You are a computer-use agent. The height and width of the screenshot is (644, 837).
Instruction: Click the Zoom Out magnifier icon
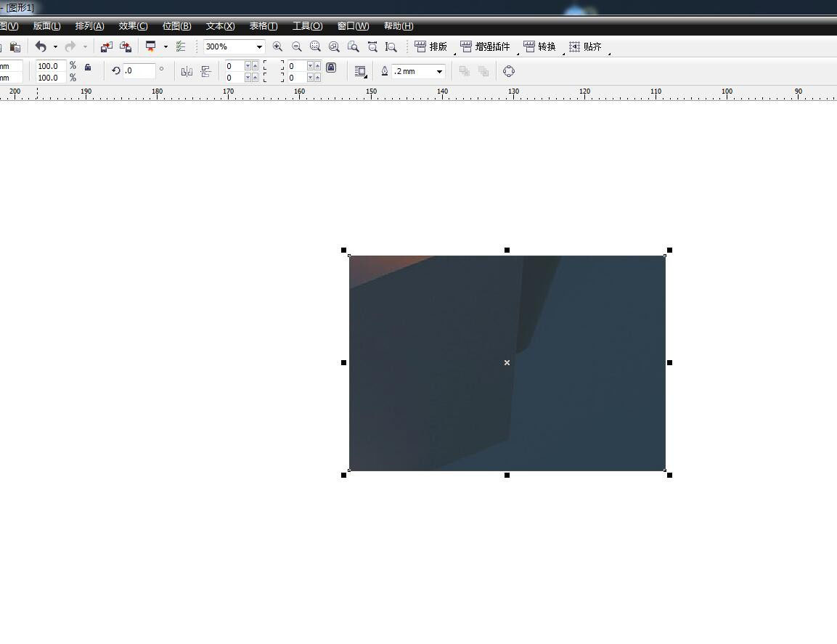[x=296, y=46]
